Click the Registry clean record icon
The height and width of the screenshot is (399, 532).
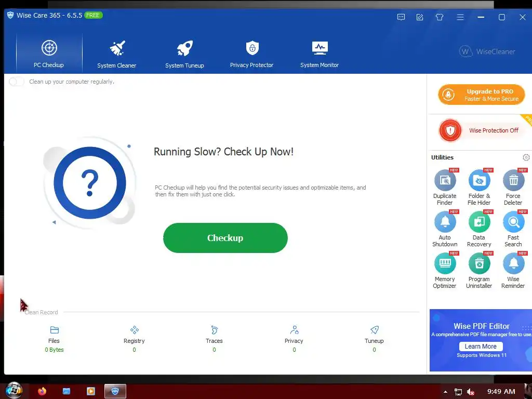(x=135, y=330)
